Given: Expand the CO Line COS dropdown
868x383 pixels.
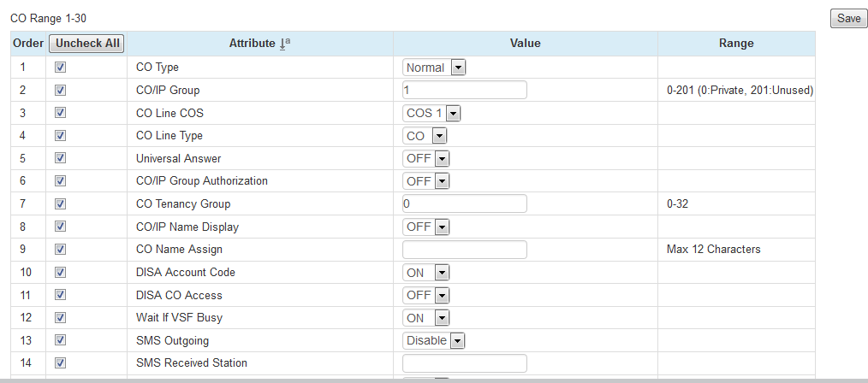Looking at the screenshot, I should click(x=432, y=113).
